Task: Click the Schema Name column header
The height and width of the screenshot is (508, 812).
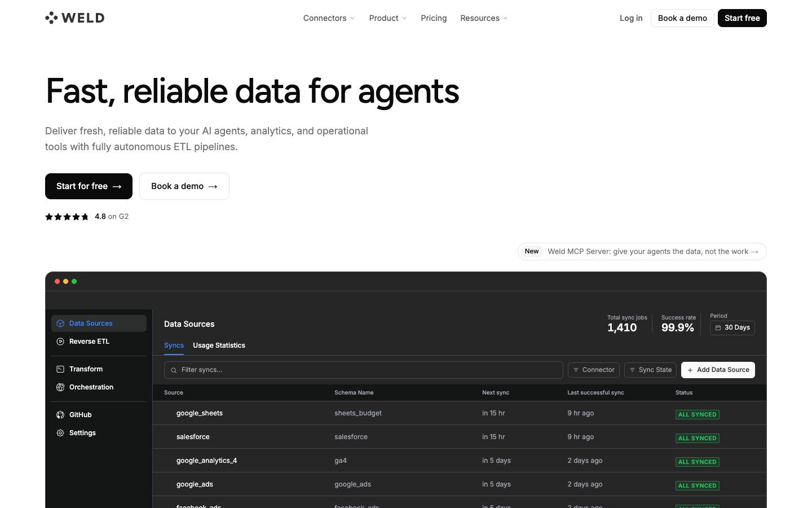Action: 354,392
